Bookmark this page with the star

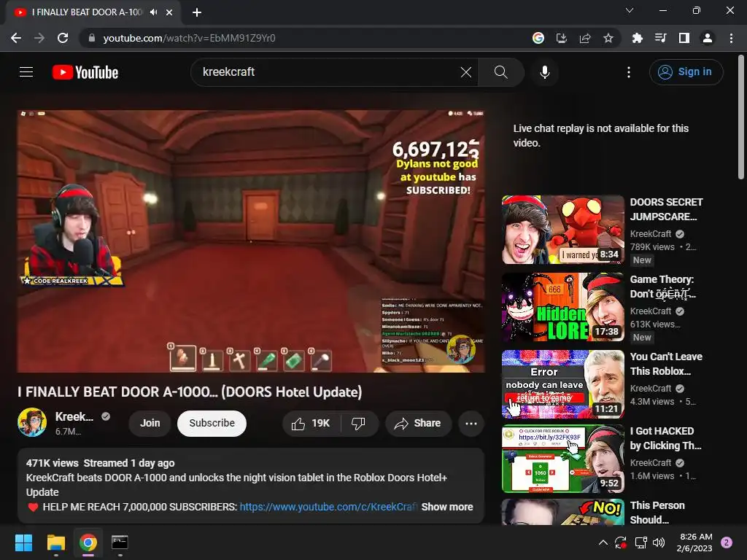608,38
